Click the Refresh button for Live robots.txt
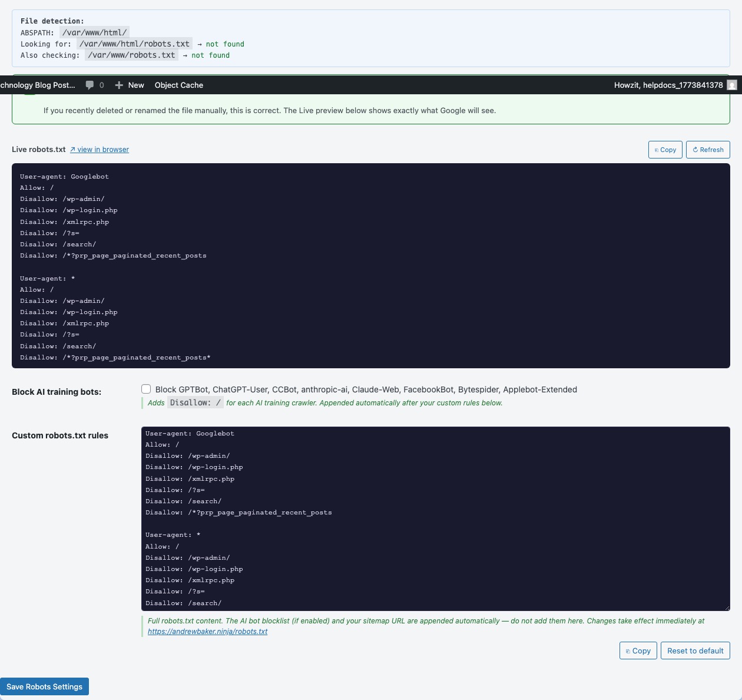 pyautogui.click(x=708, y=150)
